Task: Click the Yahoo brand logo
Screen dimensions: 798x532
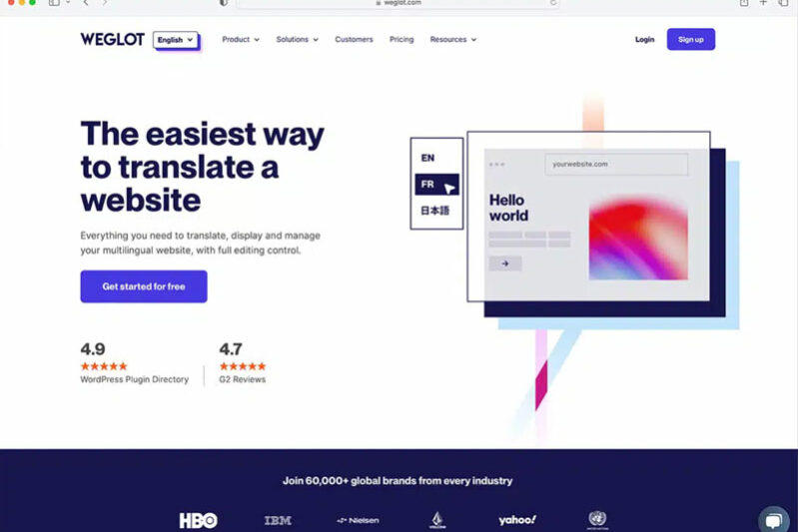Action: pos(517,520)
